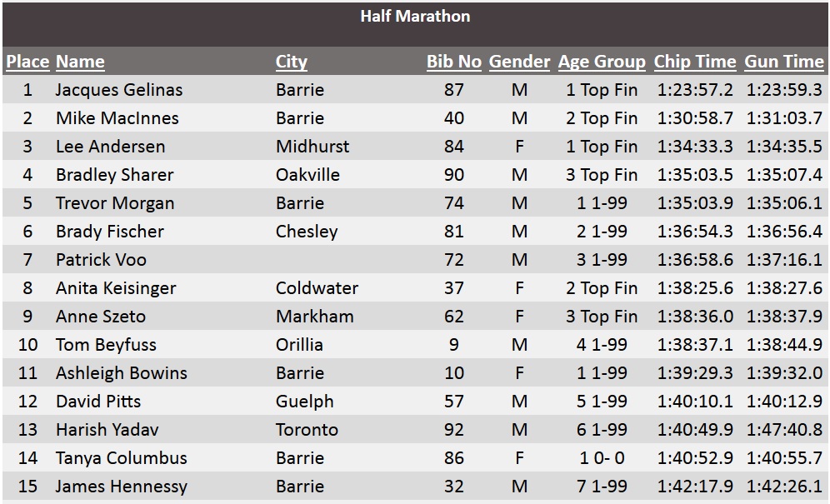830x504 pixels.
Task: Select bib number 9 for Tom Beyfuss
Action: coord(454,345)
